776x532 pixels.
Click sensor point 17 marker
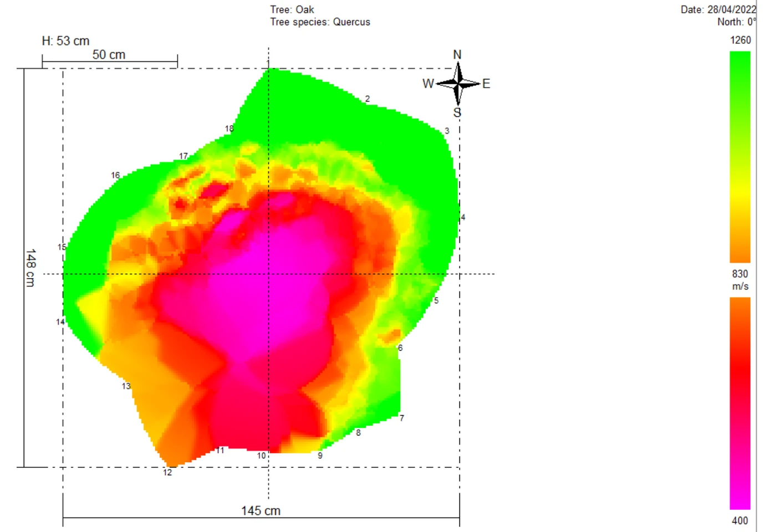183,156
